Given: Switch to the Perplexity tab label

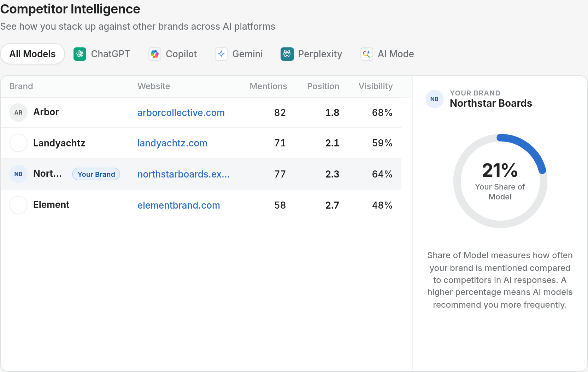Looking at the screenshot, I should 320,54.
